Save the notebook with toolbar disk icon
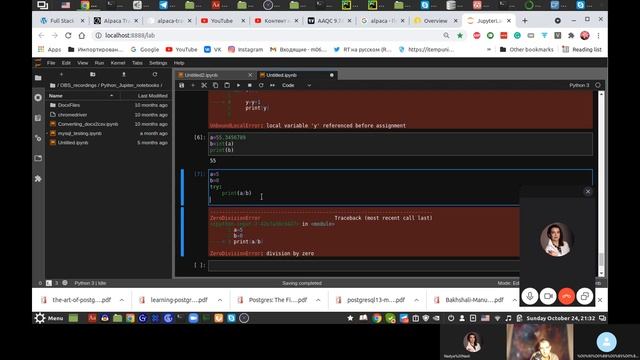This screenshot has width=640, height=360. (182, 85)
